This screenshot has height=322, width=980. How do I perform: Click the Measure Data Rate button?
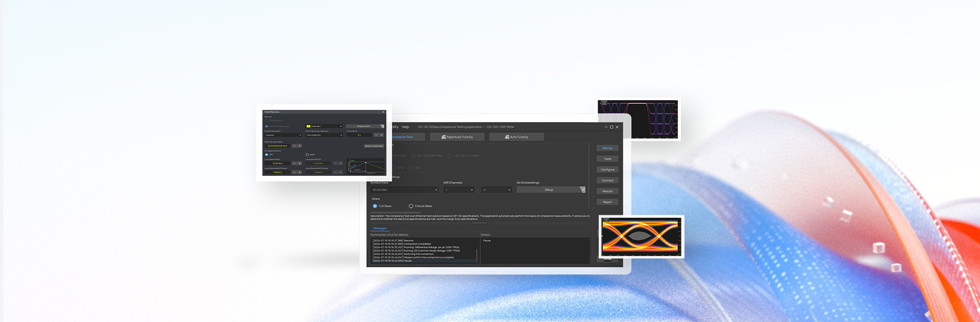point(374,146)
